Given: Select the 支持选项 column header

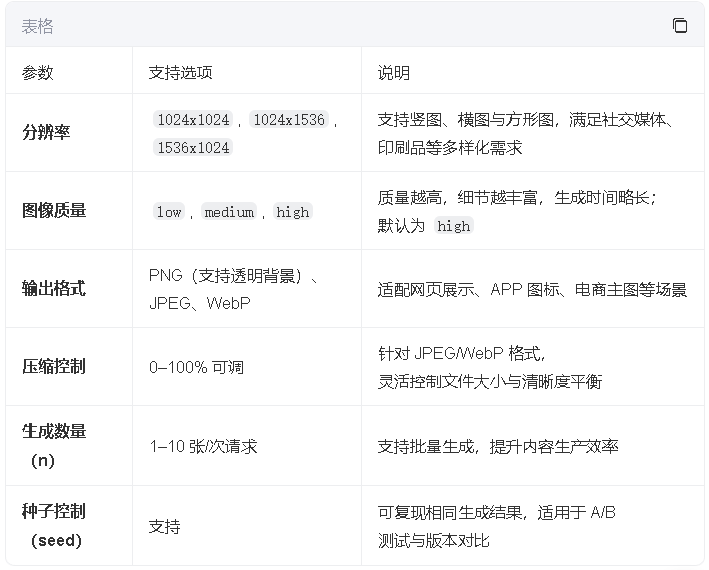Looking at the screenshot, I should pyautogui.click(x=180, y=72).
